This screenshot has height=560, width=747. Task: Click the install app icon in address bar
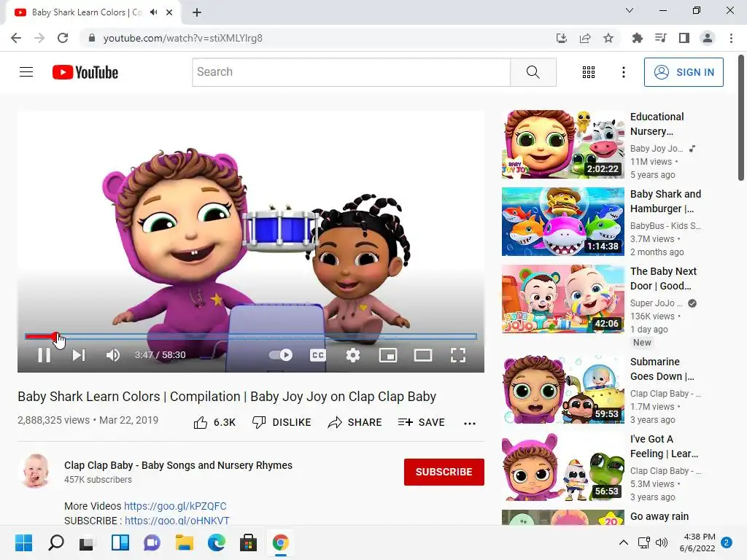pos(562,38)
